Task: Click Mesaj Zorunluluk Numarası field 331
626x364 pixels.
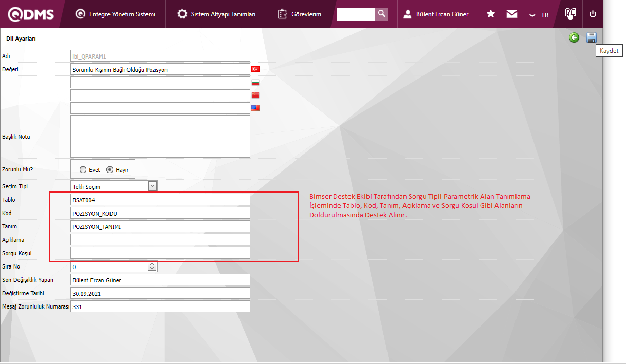Action: pyautogui.click(x=160, y=306)
